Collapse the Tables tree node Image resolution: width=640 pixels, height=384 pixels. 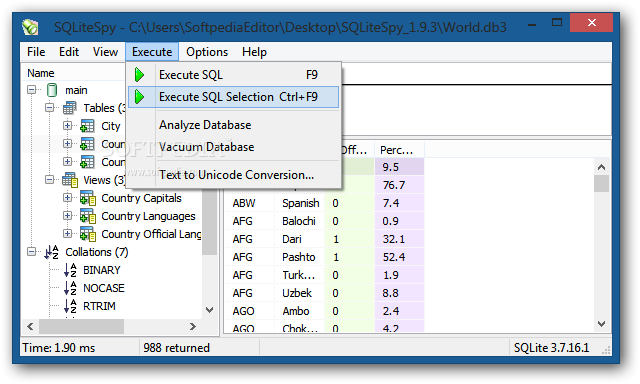coord(50,107)
